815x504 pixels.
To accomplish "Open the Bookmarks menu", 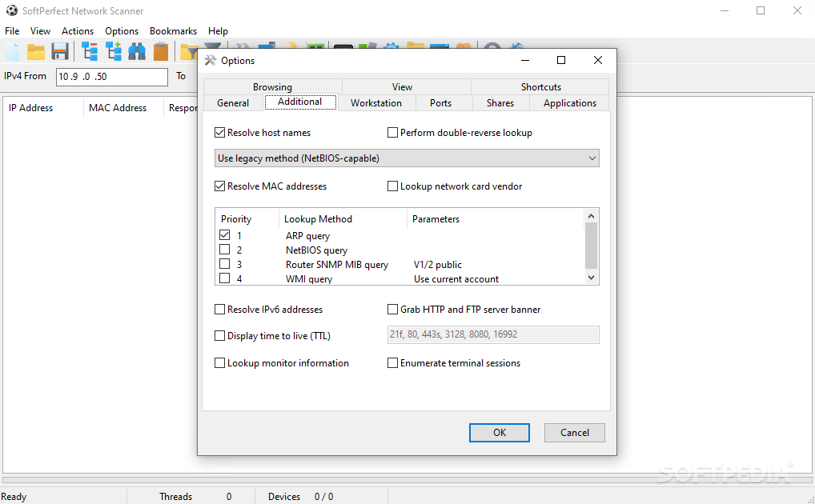I will tap(173, 31).
